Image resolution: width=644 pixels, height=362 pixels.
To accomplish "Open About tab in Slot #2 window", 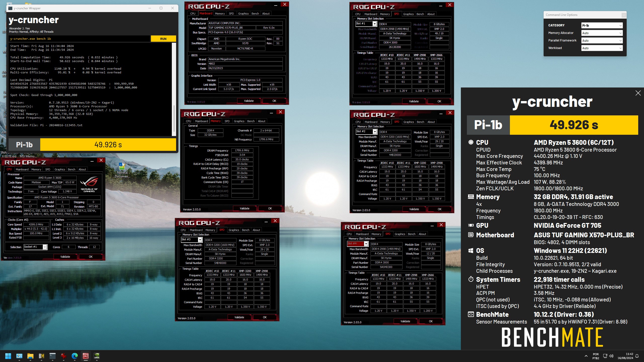I will pyautogui.click(x=431, y=122).
